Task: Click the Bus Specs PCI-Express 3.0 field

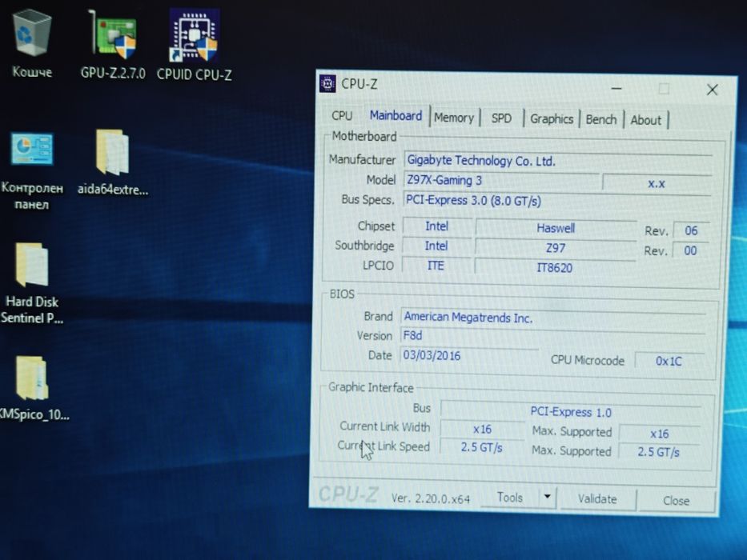Action: click(x=557, y=201)
